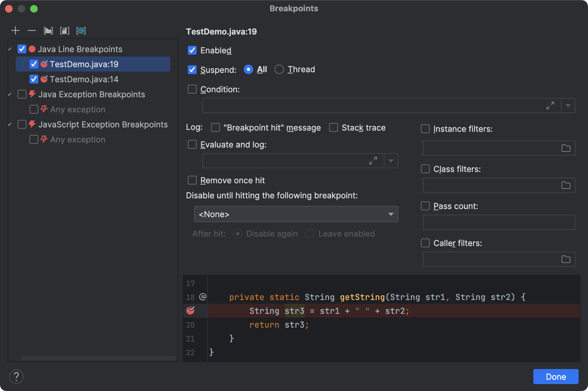
Task: Open the <None> breakpoint dropdown
Action: tap(296, 214)
